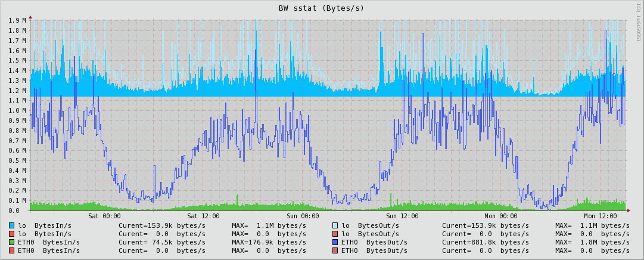Click the 'Sat 00:00' time axis label
The image size is (644, 260).
pyautogui.click(x=104, y=216)
